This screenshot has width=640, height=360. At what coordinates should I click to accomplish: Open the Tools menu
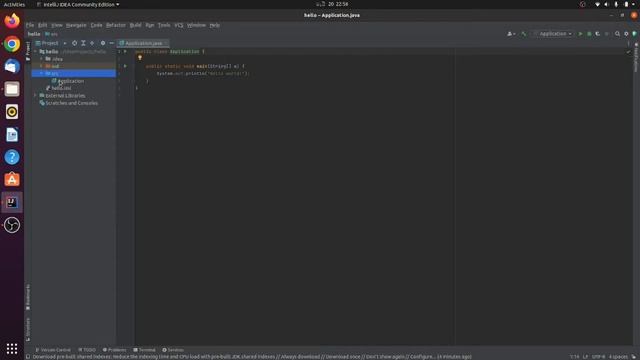tap(164, 25)
